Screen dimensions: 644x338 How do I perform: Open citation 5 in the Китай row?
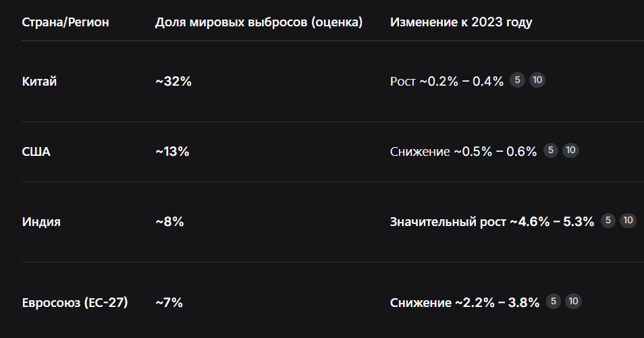(518, 80)
